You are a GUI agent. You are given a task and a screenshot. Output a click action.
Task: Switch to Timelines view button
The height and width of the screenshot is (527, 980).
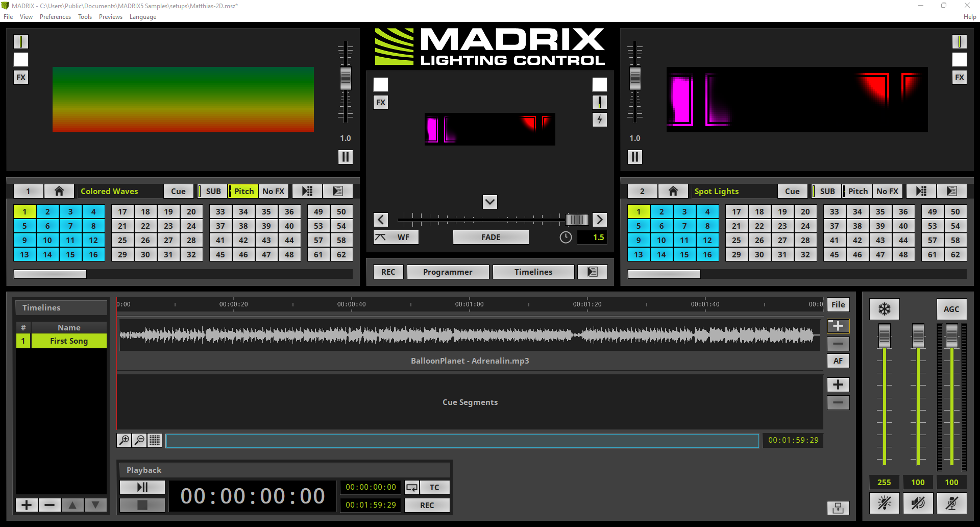[x=533, y=272]
